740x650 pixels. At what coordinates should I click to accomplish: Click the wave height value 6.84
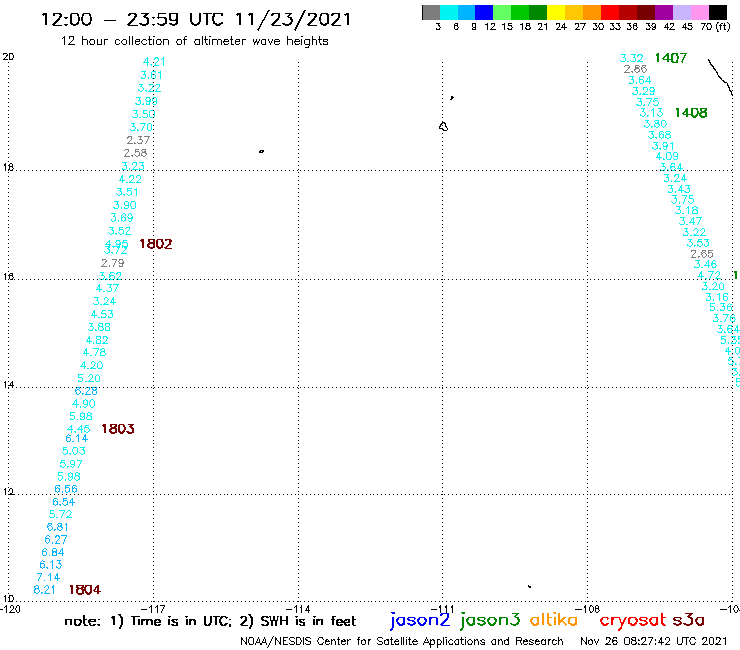53,552
